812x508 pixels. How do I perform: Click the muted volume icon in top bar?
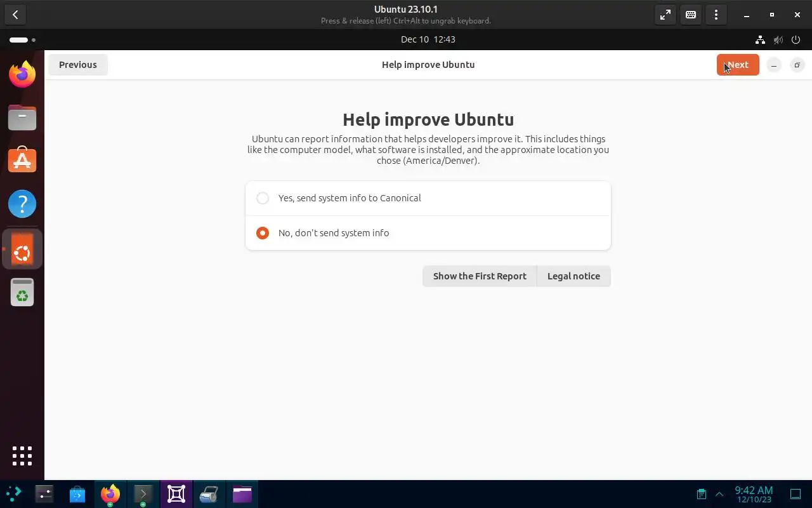778,39
